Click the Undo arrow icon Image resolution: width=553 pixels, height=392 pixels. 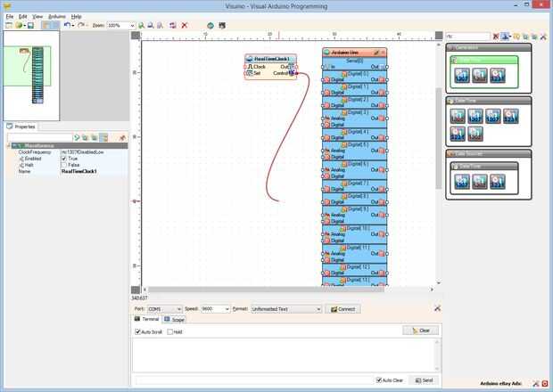67,25
